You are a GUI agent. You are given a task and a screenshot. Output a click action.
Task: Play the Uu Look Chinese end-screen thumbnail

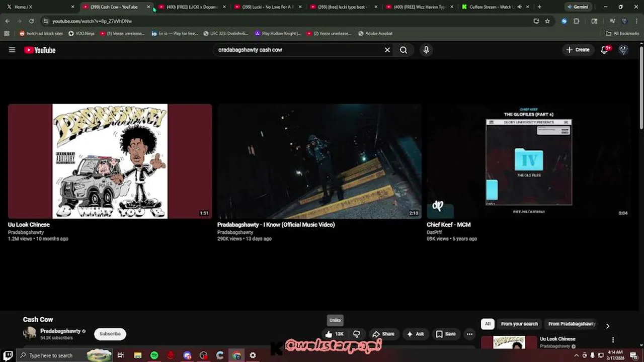[x=110, y=161]
